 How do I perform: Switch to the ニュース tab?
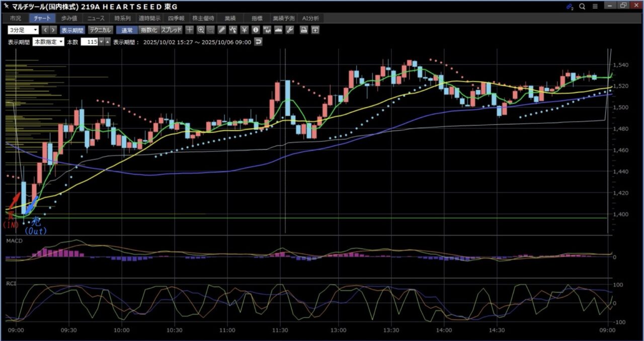(95, 18)
